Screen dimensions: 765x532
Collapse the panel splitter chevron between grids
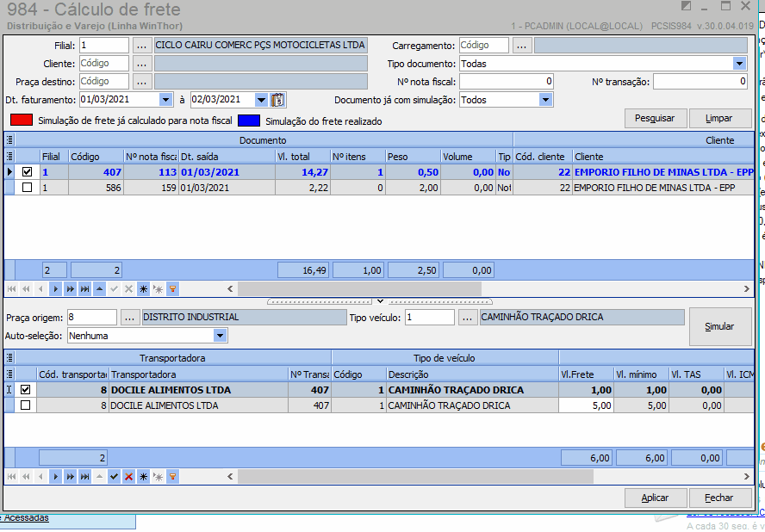click(x=380, y=301)
